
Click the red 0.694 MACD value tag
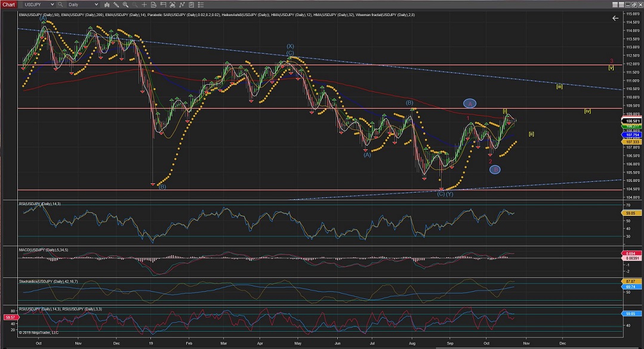[630, 254]
